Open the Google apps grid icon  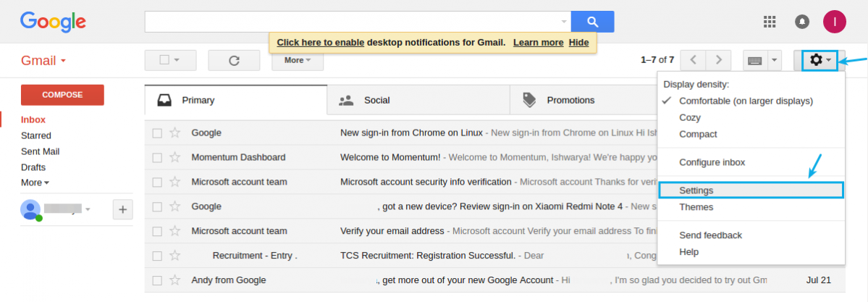(x=770, y=22)
